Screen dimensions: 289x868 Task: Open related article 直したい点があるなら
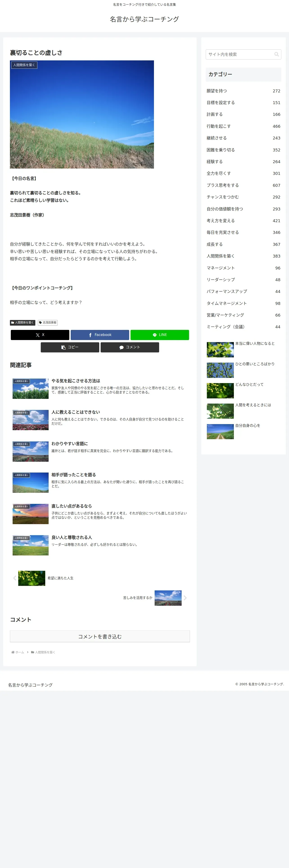tap(100, 514)
